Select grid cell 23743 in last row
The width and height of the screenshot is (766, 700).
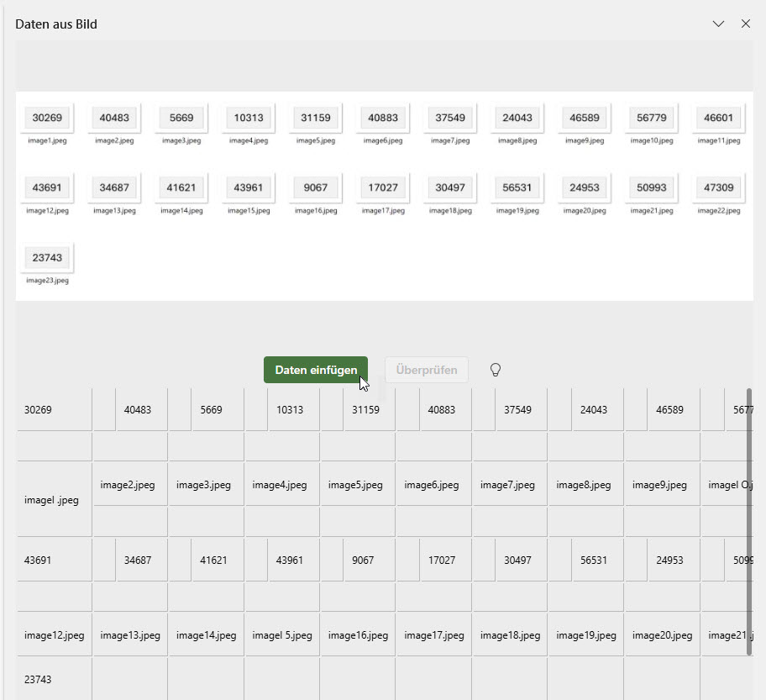point(53,679)
